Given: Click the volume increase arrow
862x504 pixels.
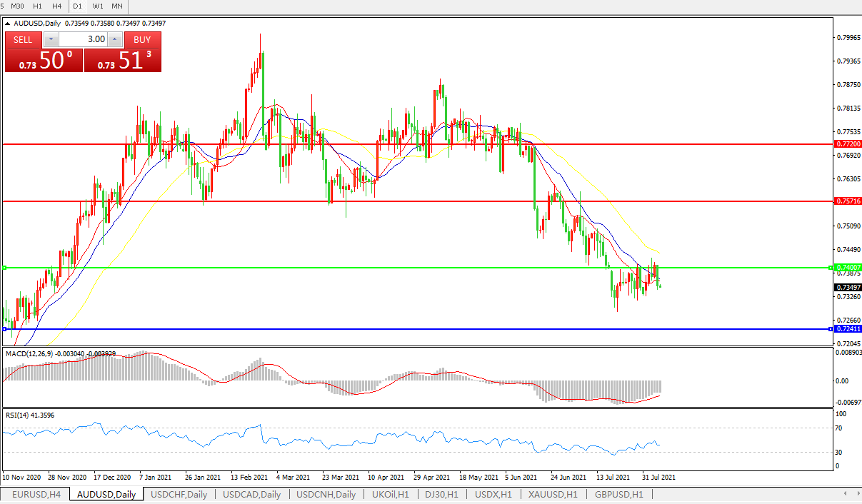Looking at the screenshot, I should click(115, 39).
